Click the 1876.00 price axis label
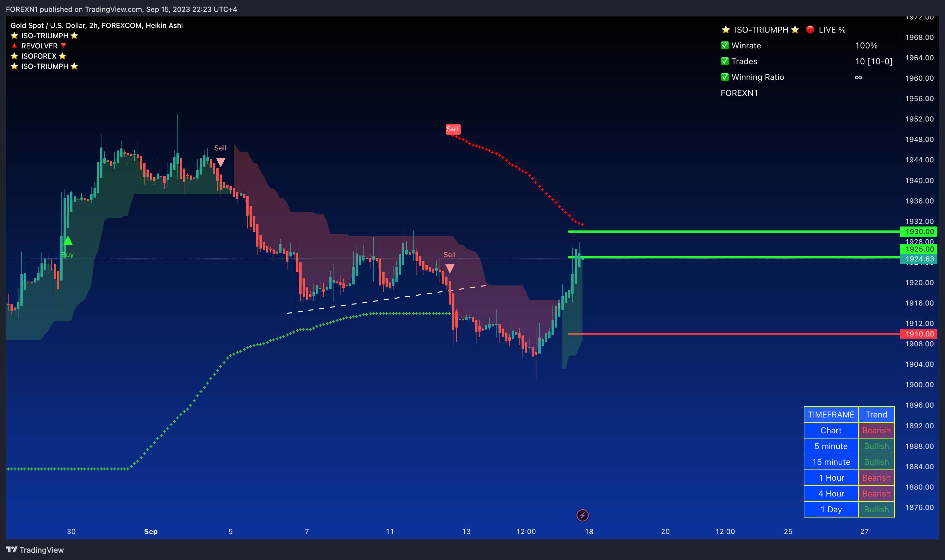Image resolution: width=945 pixels, height=560 pixels. 919,507
